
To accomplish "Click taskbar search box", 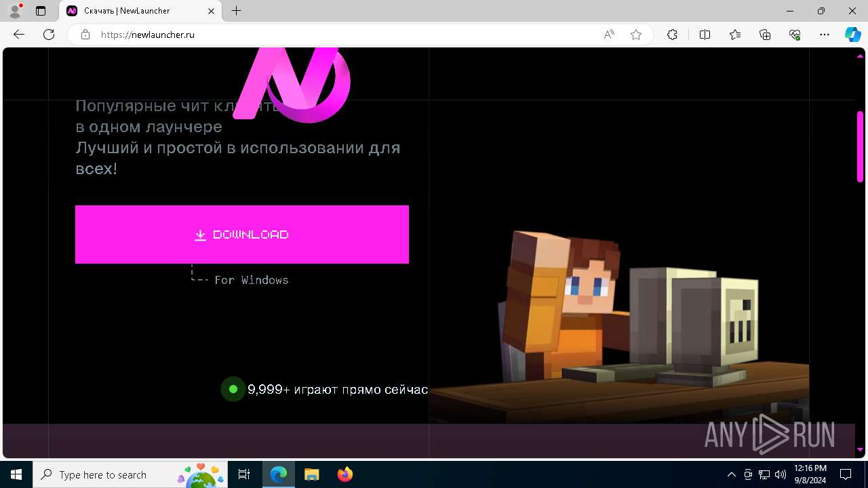I will [x=131, y=474].
